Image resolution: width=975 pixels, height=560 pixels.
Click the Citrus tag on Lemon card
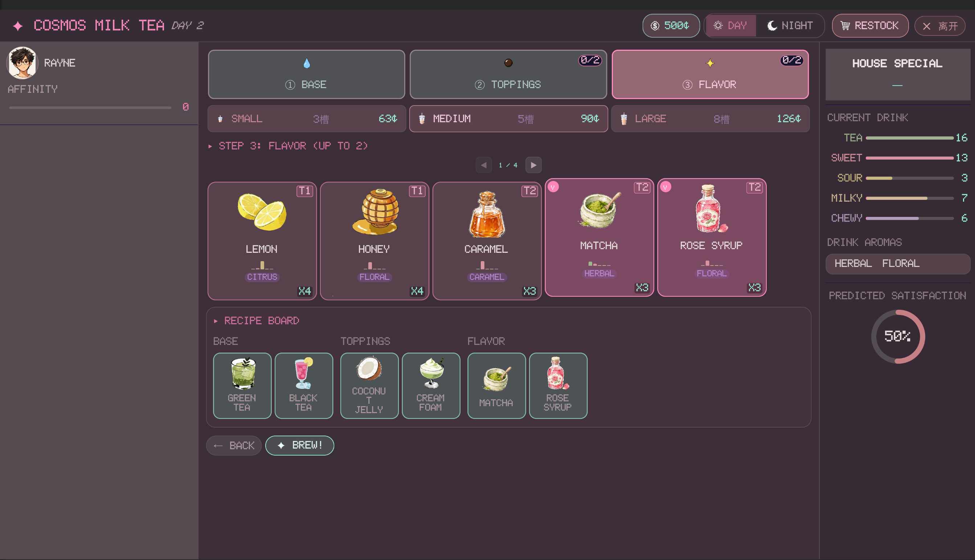tap(262, 277)
